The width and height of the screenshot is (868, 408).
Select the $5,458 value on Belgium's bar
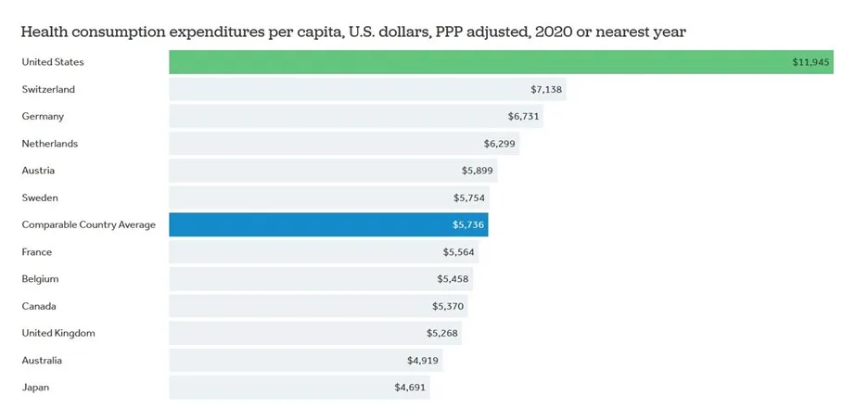coord(454,279)
